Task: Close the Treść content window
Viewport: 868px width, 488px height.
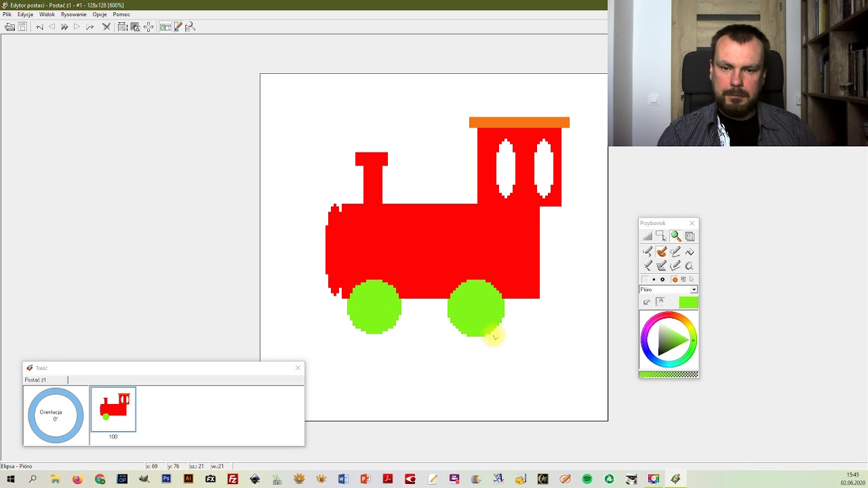Action: tap(297, 368)
